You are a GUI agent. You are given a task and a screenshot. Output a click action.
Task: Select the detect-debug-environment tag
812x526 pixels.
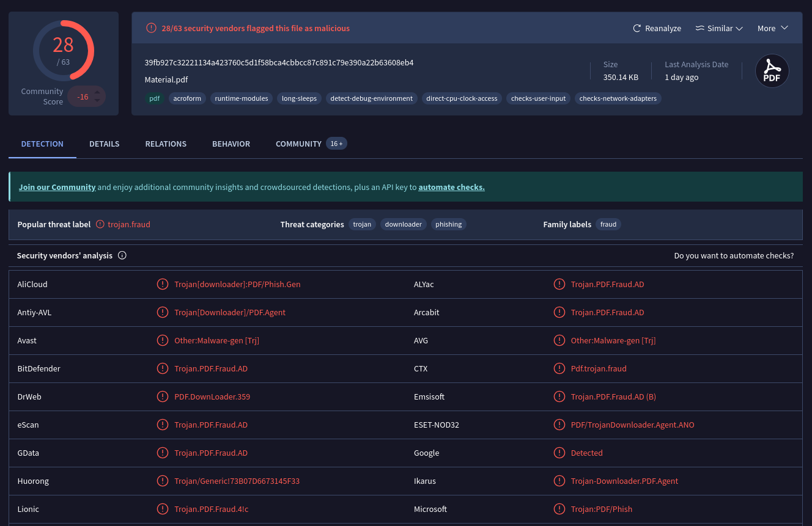[x=372, y=98]
